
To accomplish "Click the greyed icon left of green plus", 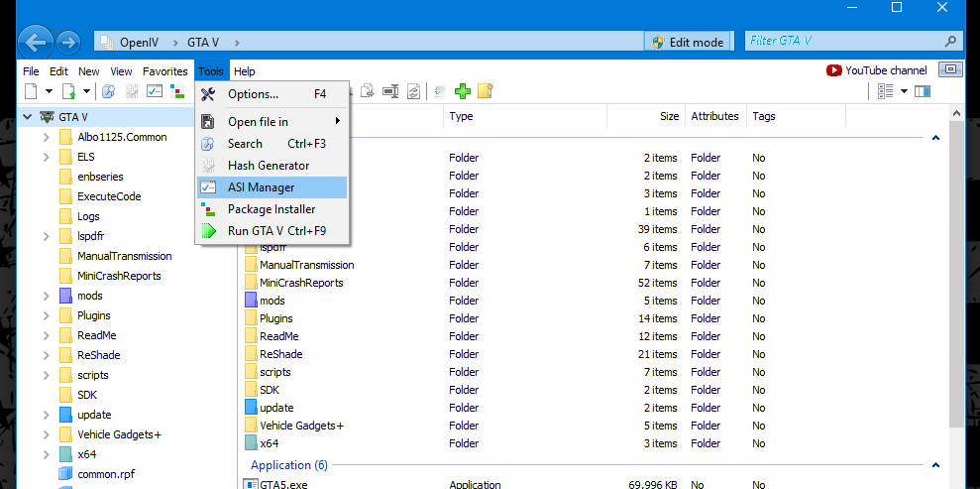I will click(x=440, y=91).
